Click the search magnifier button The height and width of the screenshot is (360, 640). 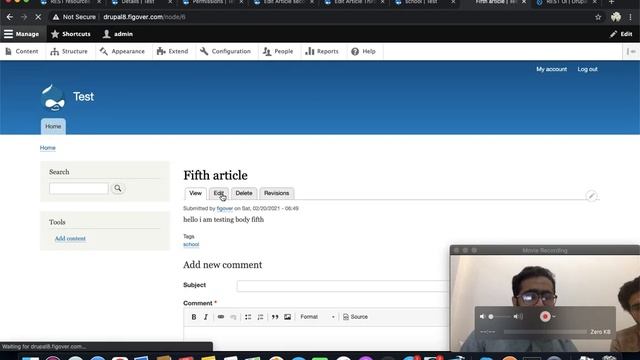click(118, 188)
